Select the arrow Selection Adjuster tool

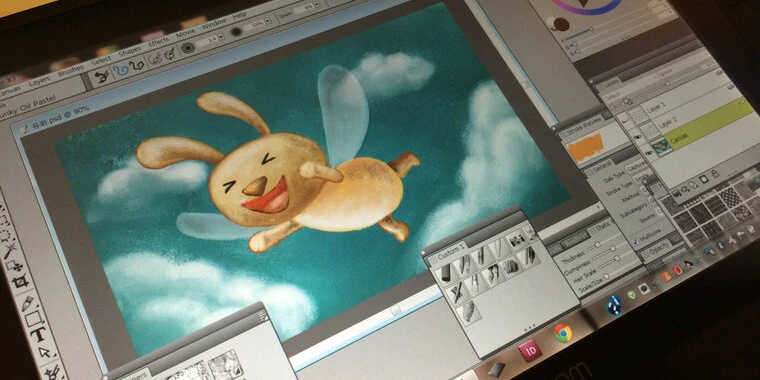click(45, 353)
